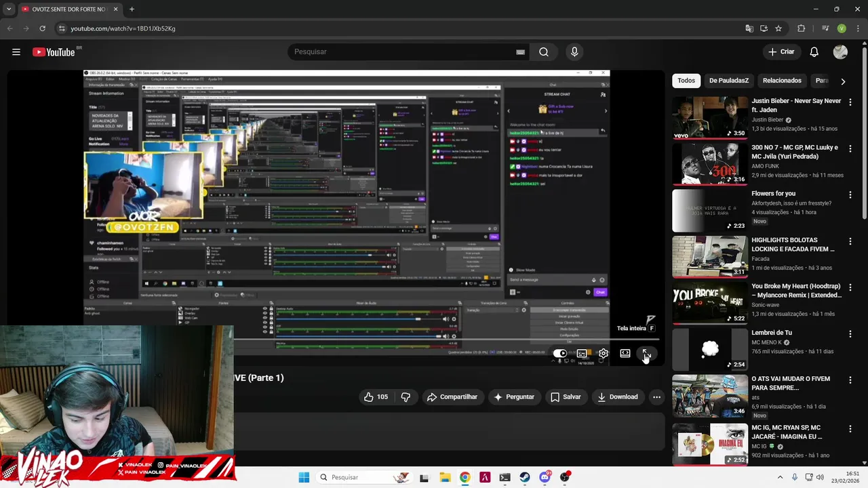Screen dimensions: 868x488
Task: Bookmark this page with the star icon
Action: 778,28
